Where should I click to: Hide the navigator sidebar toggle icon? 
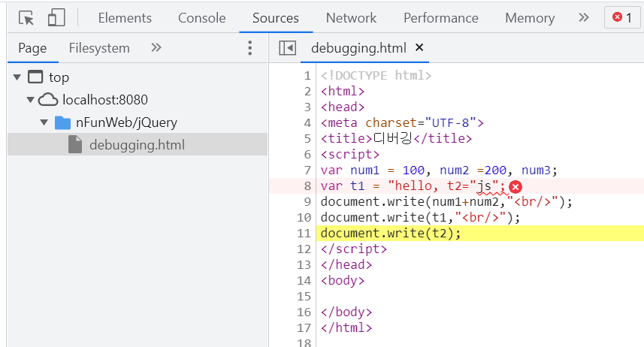point(287,48)
